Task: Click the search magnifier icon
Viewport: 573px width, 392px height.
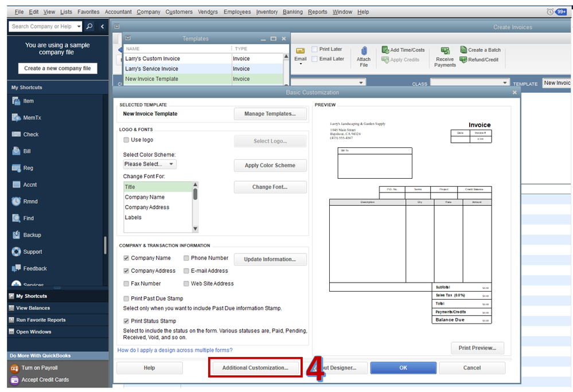Action: pyautogui.click(x=89, y=26)
